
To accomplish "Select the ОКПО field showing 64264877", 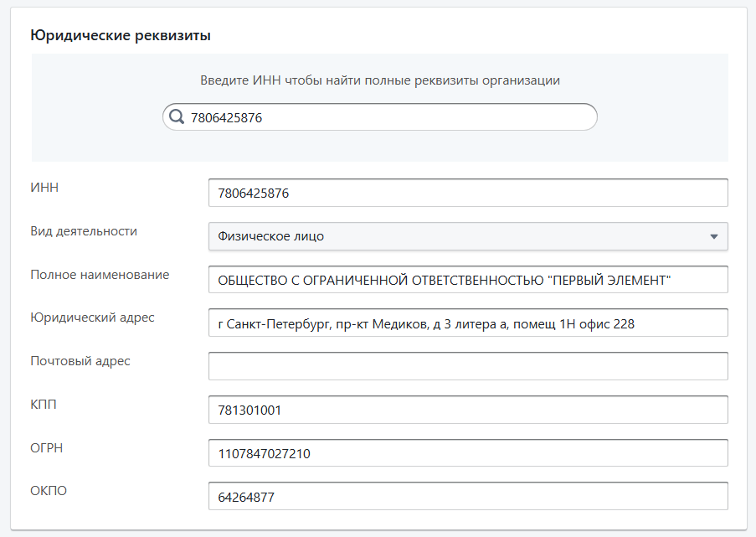I will [467, 497].
